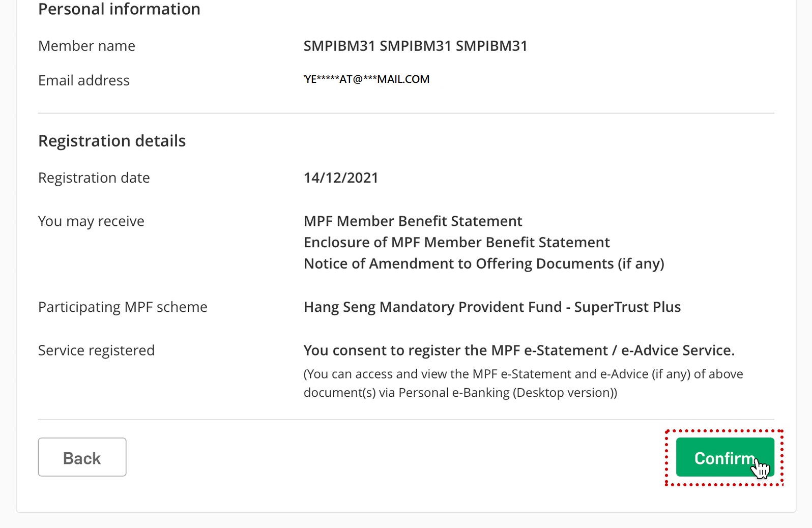Viewport: 812px width, 528px height.
Task: Click the Registration date label
Action: click(94, 178)
